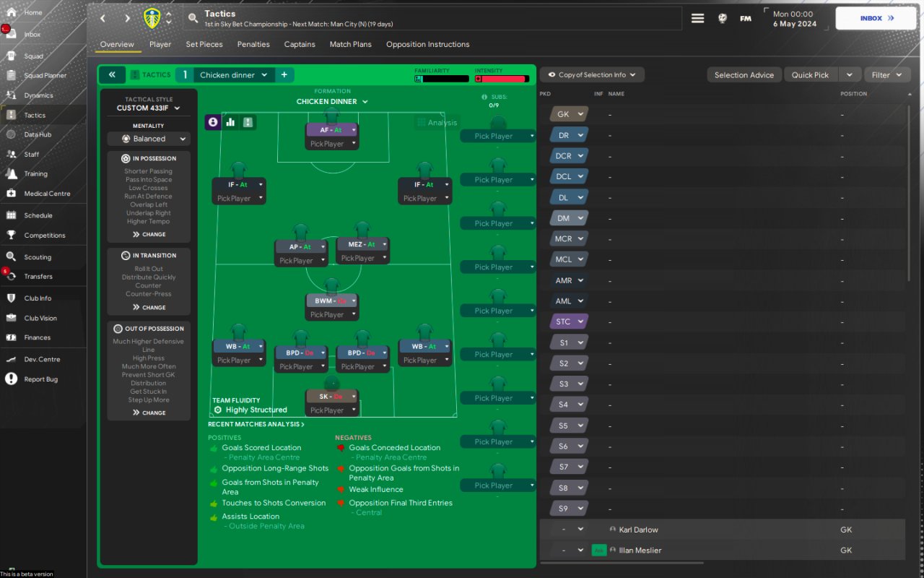Navigate back with the left arrow
The width and height of the screenshot is (924, 578).
click(103, 18)
